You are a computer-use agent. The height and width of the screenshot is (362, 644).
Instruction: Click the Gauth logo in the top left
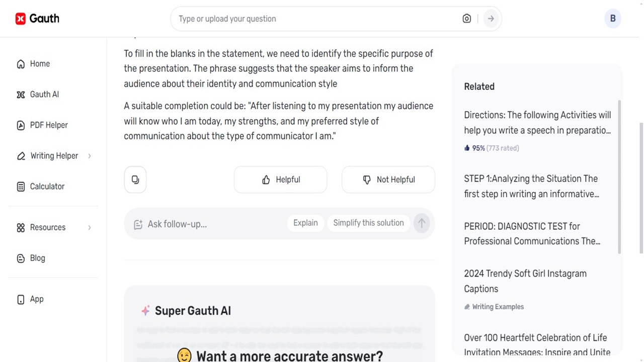click(x=37, y=19)
